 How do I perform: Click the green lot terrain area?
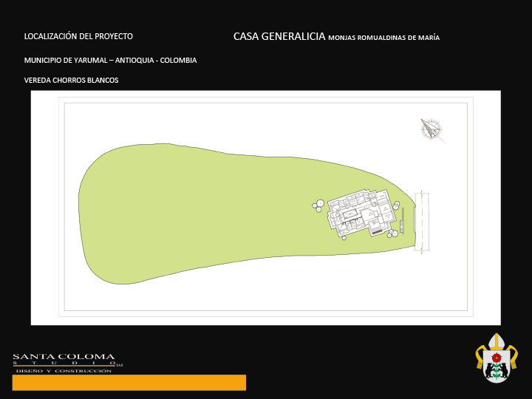click(204, 214)
